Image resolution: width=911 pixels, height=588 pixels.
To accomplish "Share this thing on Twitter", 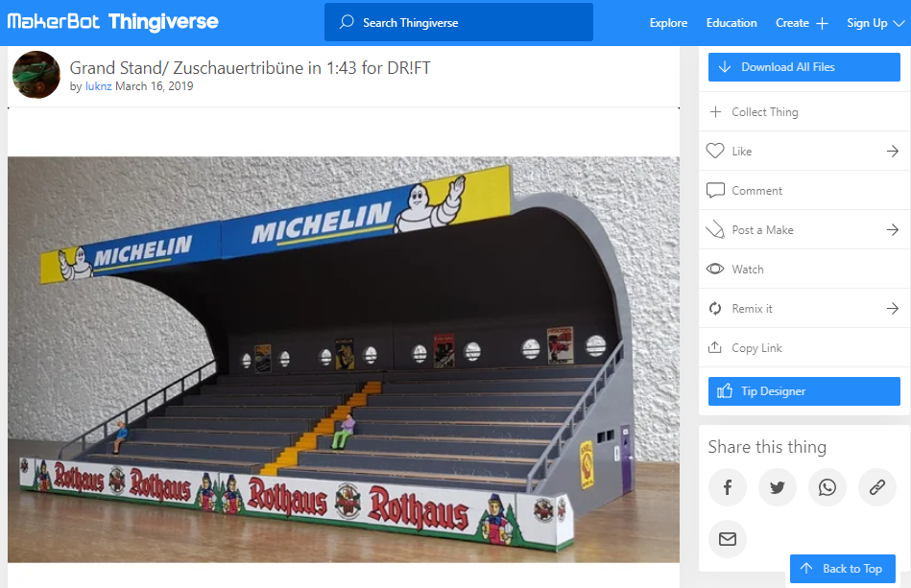I will 778,487.
